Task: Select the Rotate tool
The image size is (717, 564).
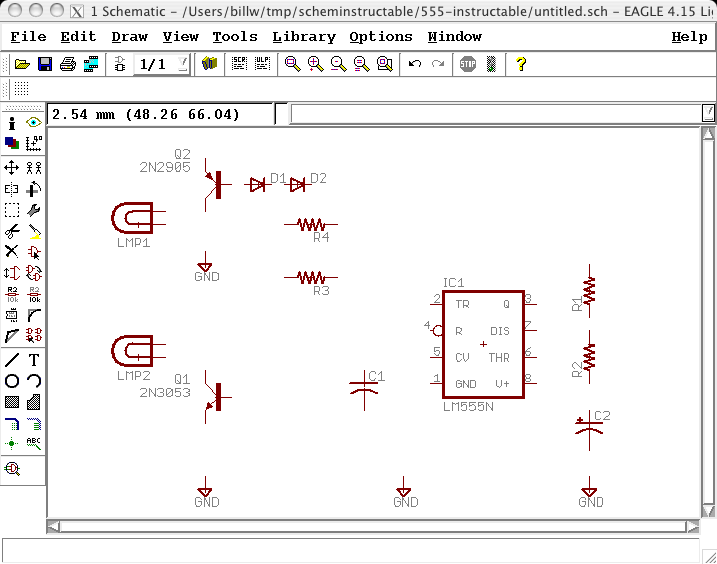Action: coord(34,189)
